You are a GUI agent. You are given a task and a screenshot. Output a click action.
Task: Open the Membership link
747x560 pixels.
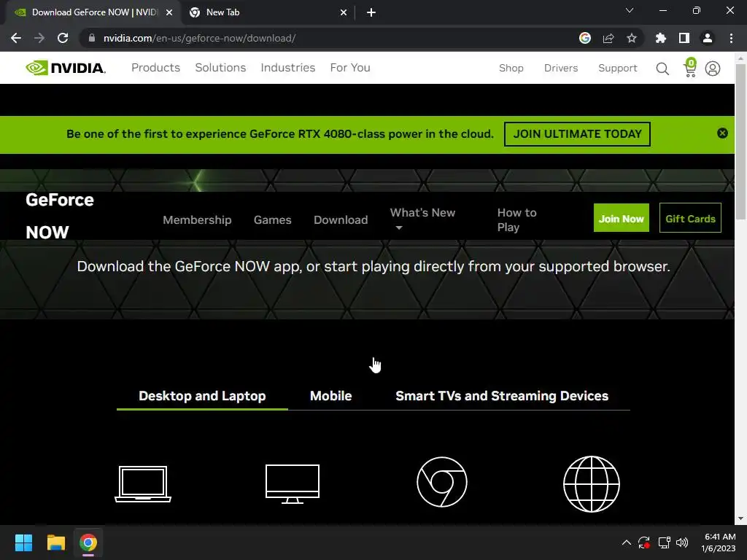(x=197, y=220)
